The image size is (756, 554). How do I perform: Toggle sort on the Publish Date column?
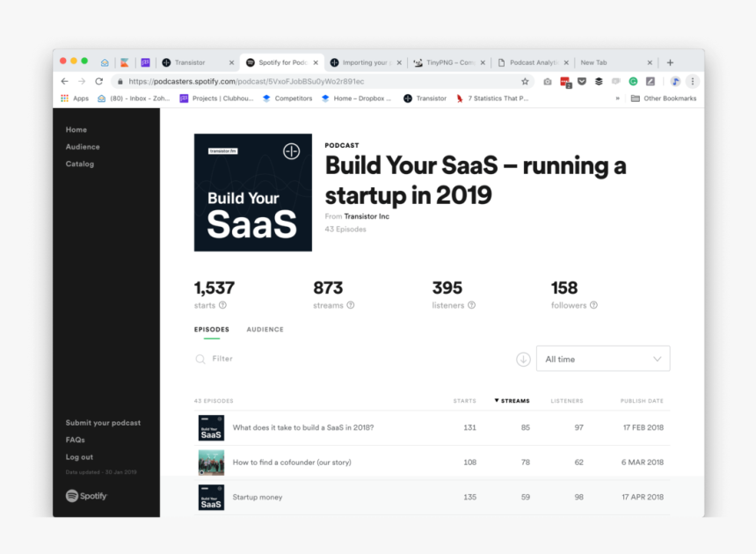pos(642,400)
